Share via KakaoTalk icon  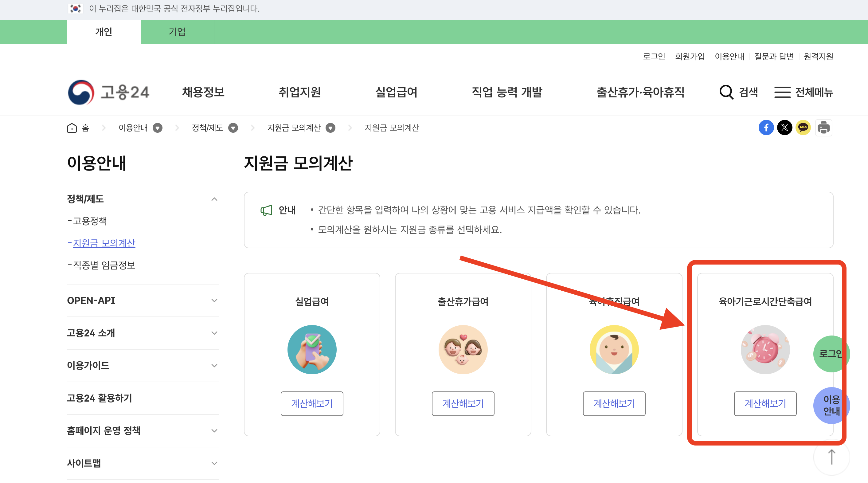point(803,128)
